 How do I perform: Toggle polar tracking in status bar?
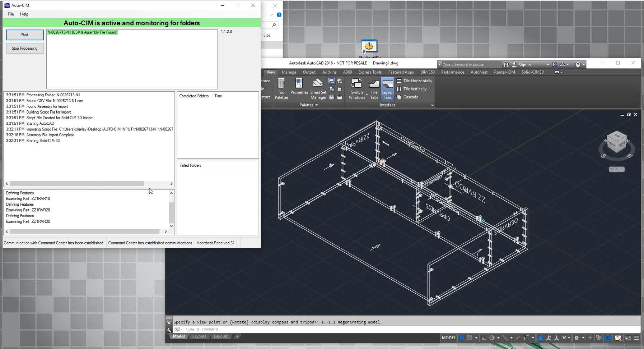coord(492,338)
